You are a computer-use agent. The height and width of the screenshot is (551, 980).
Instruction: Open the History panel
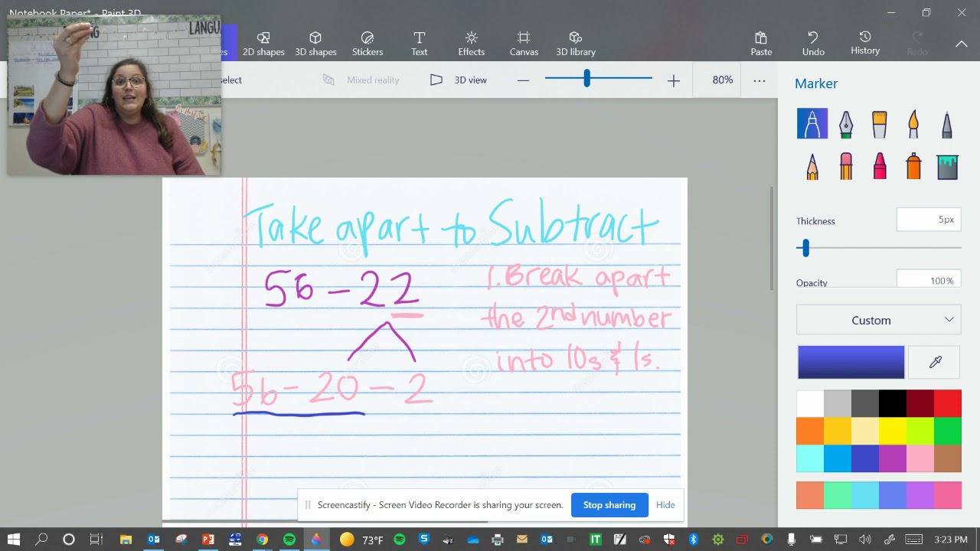pos(865,44)
